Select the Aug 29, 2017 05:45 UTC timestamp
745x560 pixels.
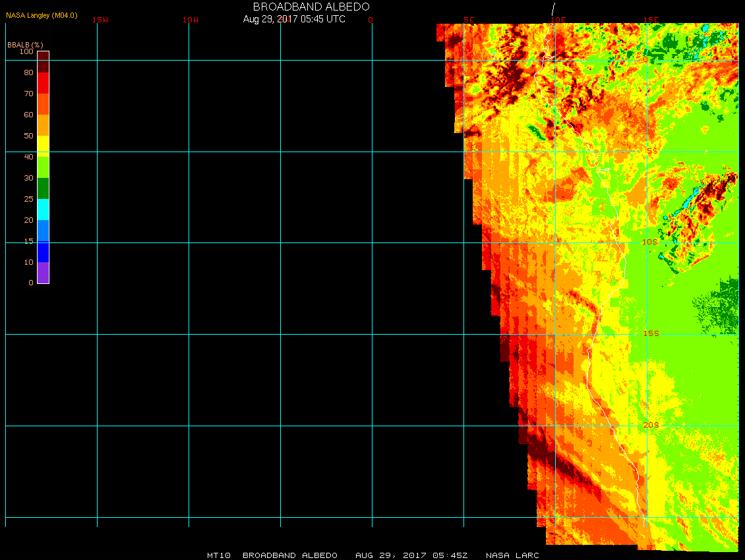coord(294,19)
